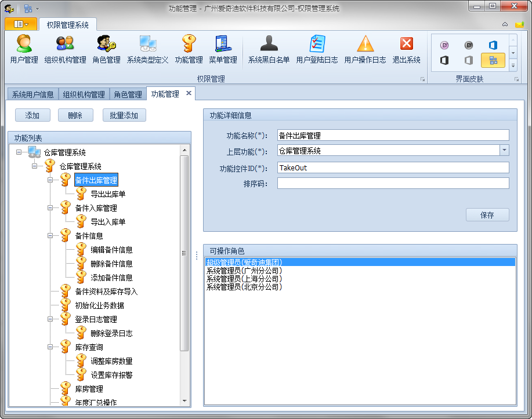The image size is (532, 419).
Task: Click the 功能管理 key ribbon icon
Action: (x=189, y=49)
